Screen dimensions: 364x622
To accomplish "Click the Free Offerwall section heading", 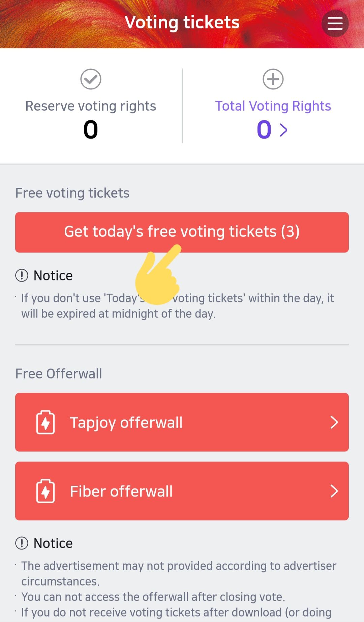I will click(59, 374).
